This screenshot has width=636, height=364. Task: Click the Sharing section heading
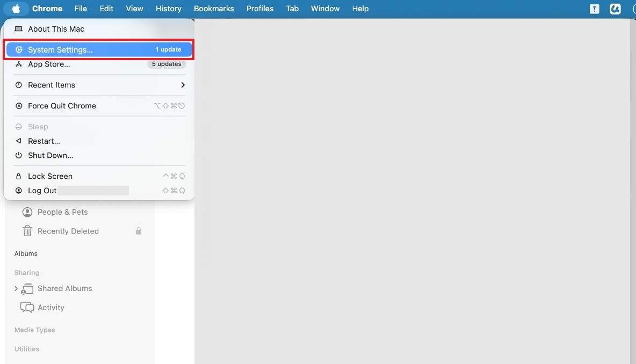tap(27, 273)
